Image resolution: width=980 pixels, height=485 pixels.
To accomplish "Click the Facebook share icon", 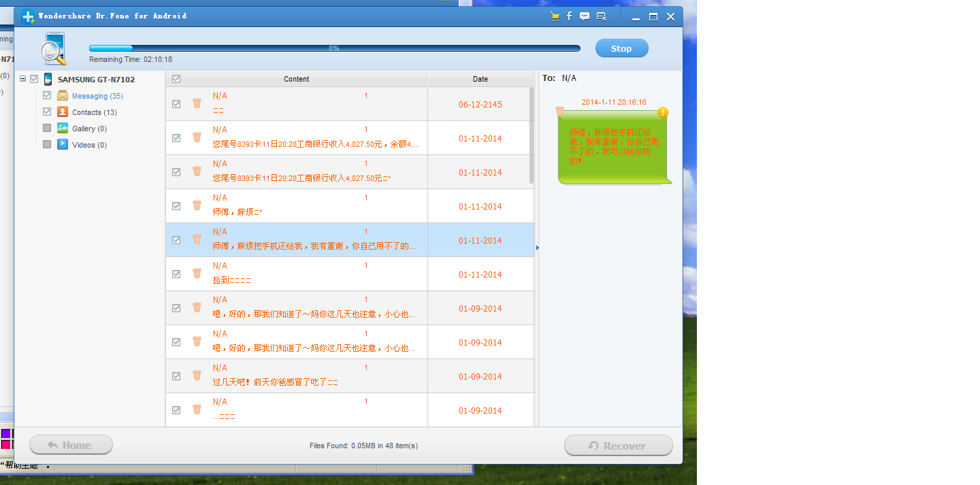I will click(x=570, y=16).
